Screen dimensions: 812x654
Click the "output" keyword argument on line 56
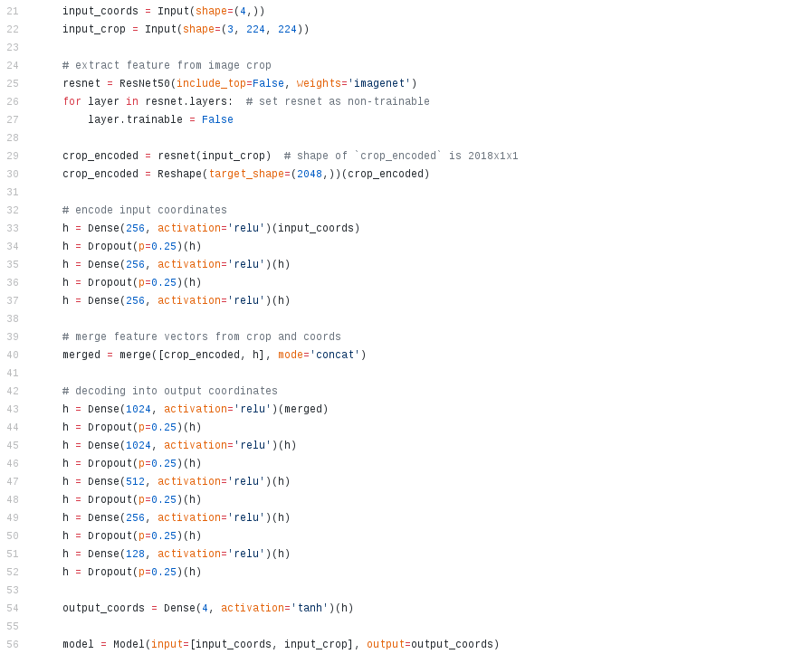click(386, 645)
